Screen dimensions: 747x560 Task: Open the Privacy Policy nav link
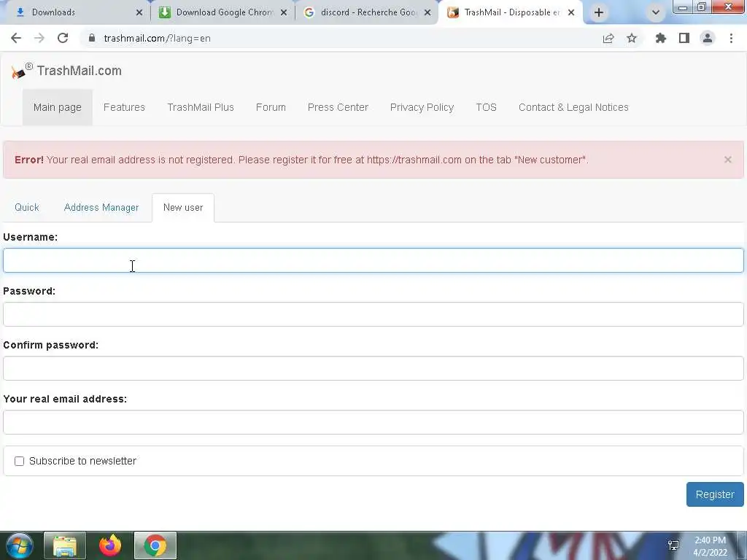click(x=422, y=107)
